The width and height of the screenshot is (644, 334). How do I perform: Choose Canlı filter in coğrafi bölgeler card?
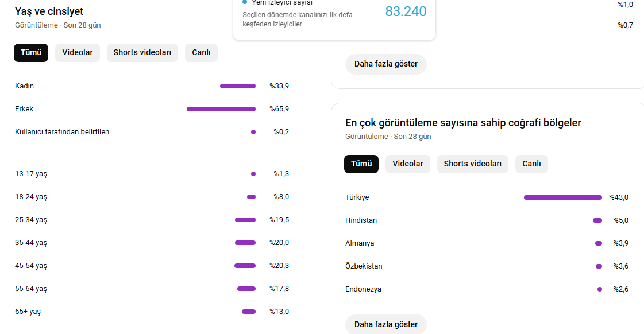531,164
